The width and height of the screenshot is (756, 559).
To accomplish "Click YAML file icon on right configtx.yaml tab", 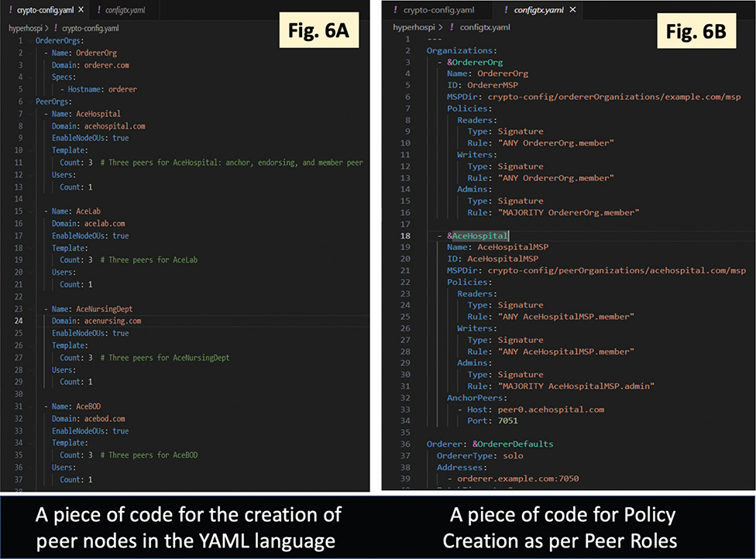I will pyautogui.click(x=504, y=10).
